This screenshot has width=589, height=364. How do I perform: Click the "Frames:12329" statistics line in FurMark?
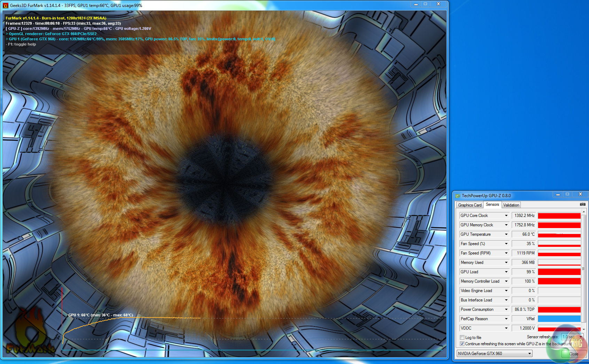tap(63, 23)
